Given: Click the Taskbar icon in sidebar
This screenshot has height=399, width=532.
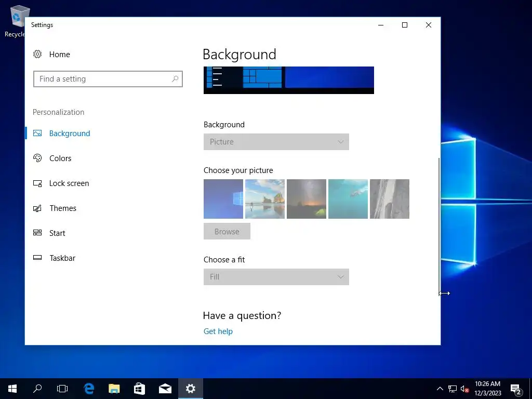Looking at the screenshot, I should (37, 258).
